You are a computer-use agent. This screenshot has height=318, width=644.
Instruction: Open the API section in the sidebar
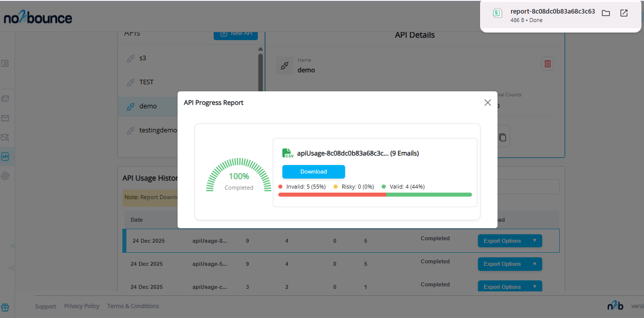click(x=5, y=156)
